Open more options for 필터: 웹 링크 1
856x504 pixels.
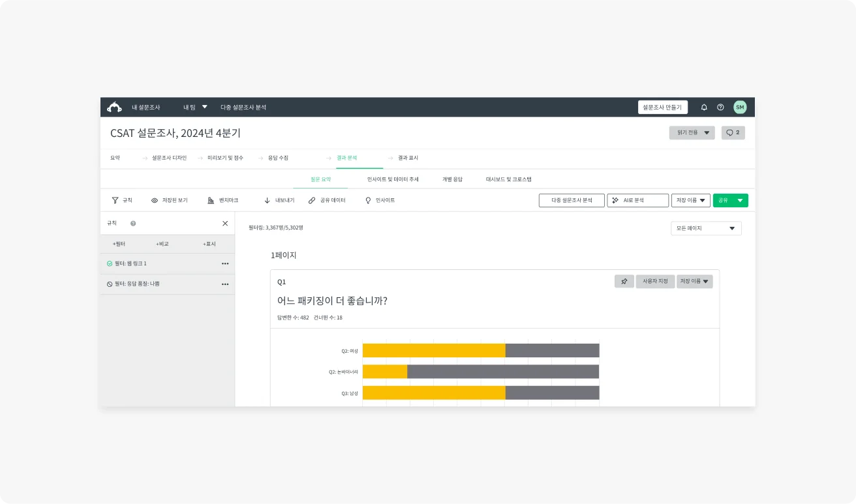tap(225, 263)
